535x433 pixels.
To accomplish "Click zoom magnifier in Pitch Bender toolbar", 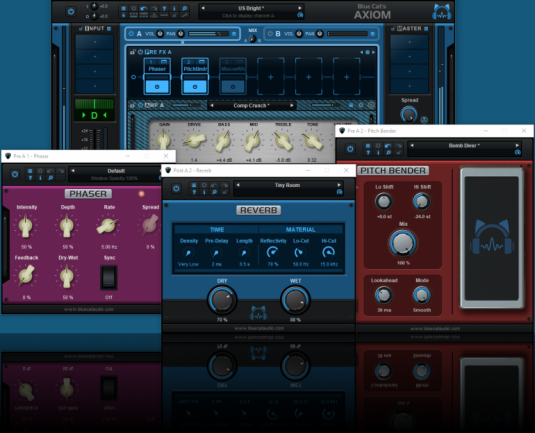I will (x=388, y=153).
